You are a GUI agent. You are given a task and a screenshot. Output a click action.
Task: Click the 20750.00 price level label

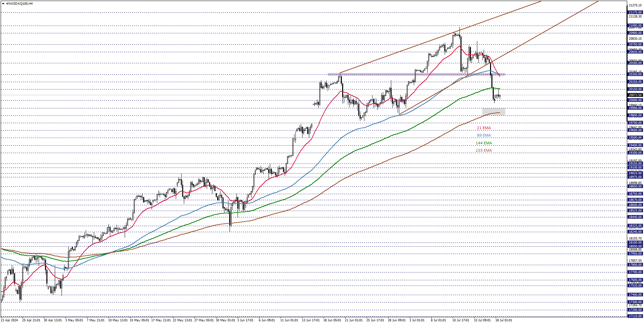(635, 44)
